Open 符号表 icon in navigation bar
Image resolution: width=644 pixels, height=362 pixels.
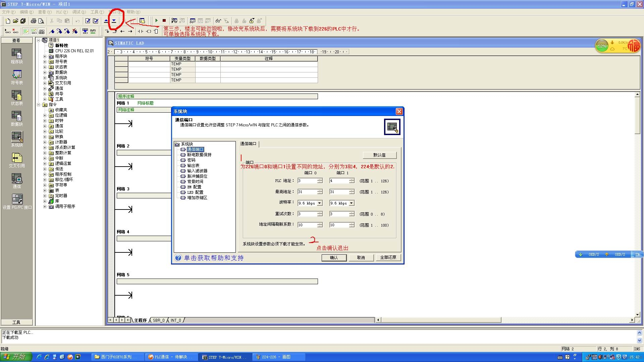(x=17, y=75)
